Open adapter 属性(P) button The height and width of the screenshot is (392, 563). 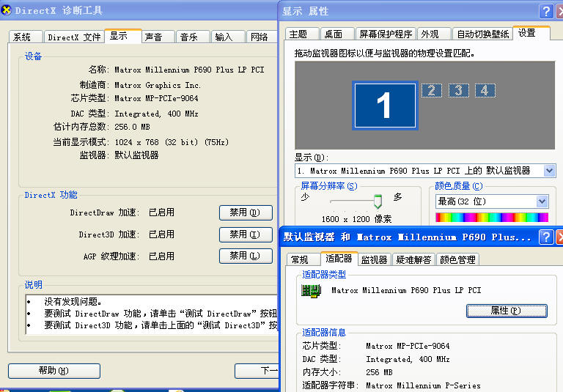(507, 311)
